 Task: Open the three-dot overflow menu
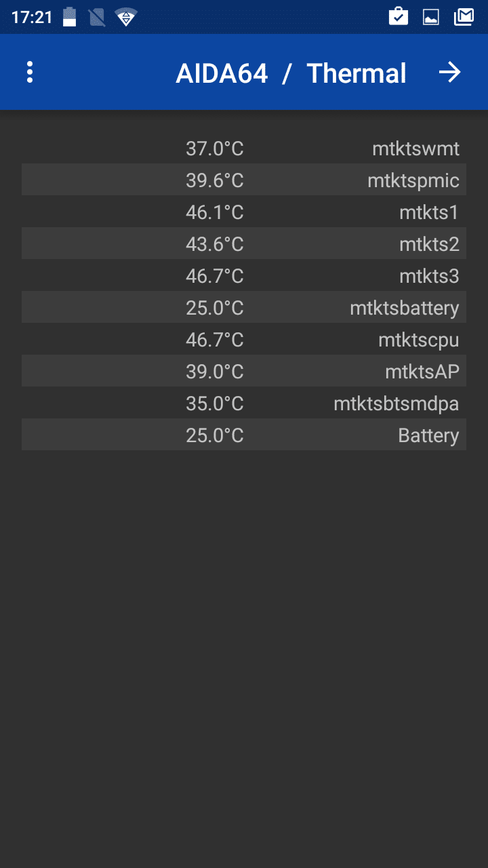click(30, 73)
